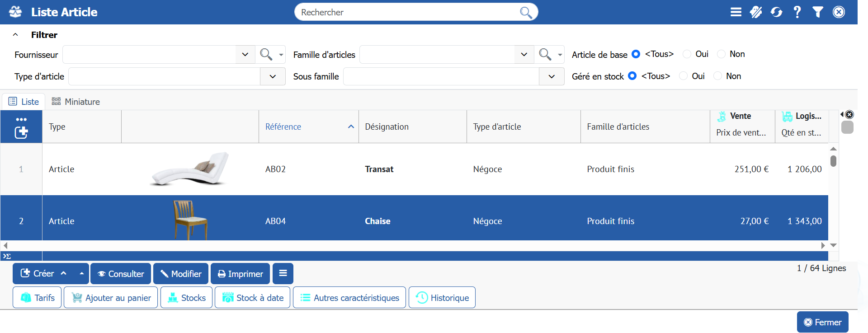Click the refresh icon in header

pyautogui.click(x=776, y=12)
